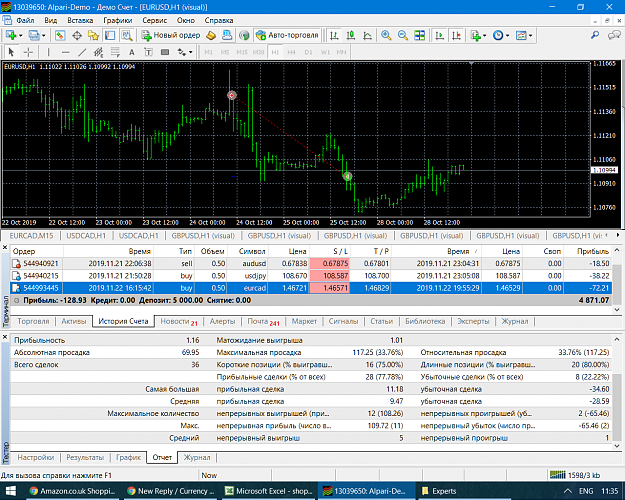625x500 pixels.
Task: Tile windows with the four-panel icon
Action: click(x=419, y=35)
